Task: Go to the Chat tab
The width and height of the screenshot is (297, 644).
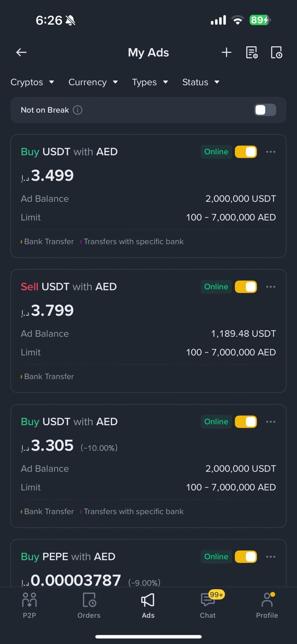Action: (208, 605)
